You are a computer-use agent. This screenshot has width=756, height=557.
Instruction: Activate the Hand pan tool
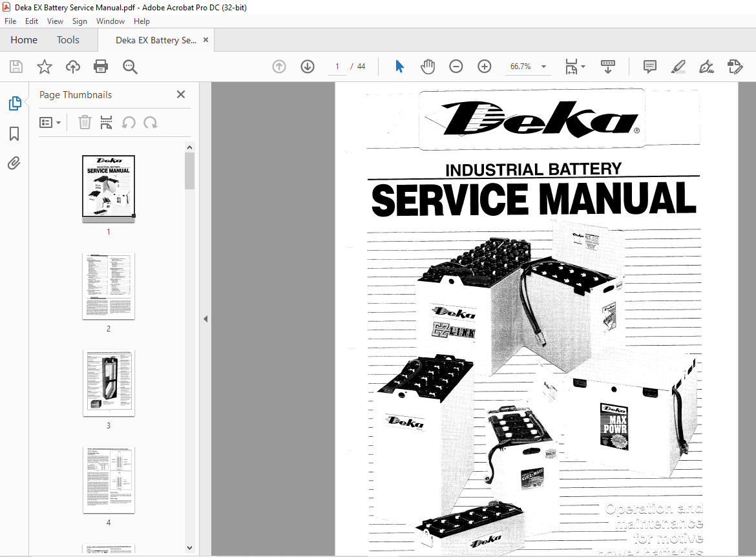click(x=428, y=67)
